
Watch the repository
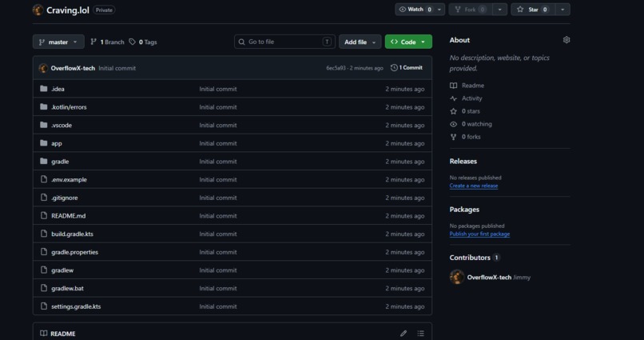click(x=415, y=10)
